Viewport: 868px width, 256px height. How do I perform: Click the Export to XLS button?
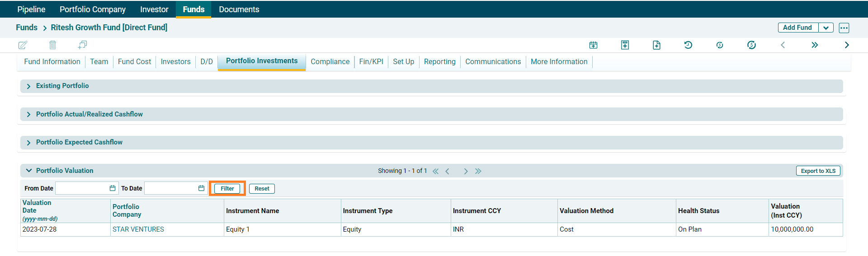point(818,171)
